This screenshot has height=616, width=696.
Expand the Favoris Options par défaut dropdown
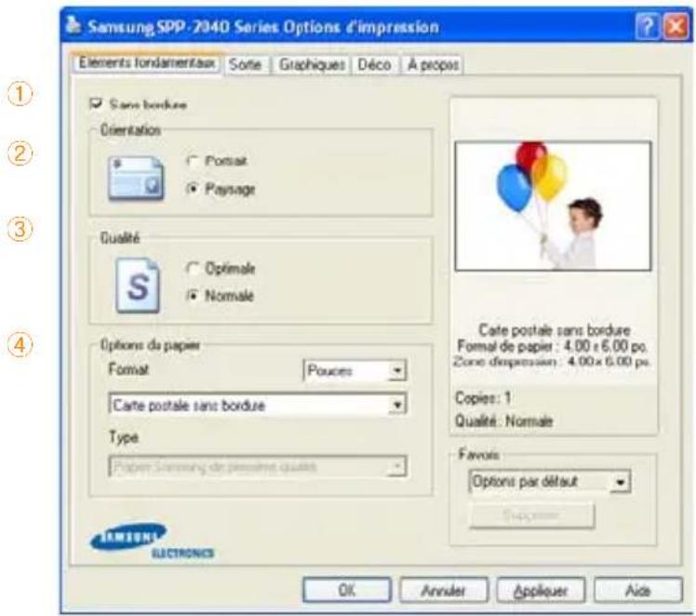click(550, 481)
